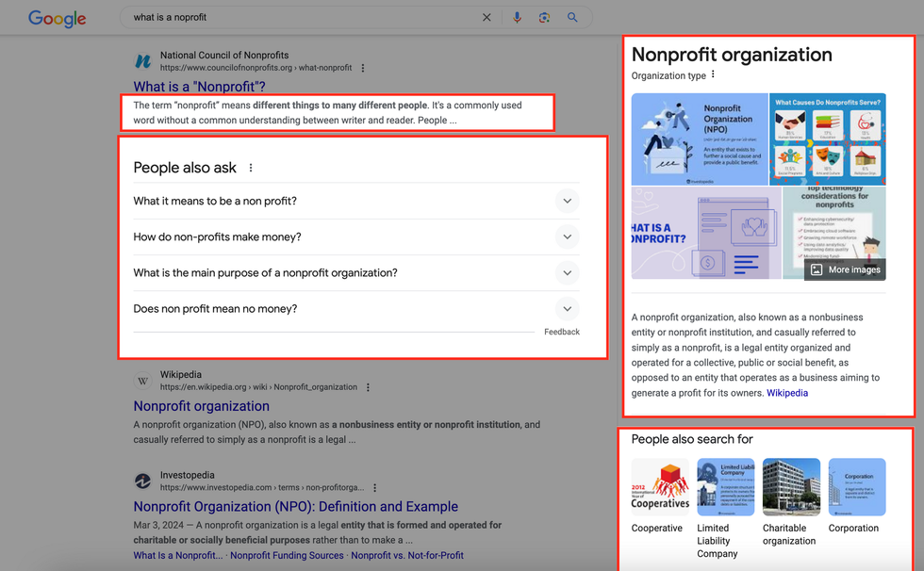Click the Google Lens image search icon
Image resolution: width=924 pixels, height=571 pixels.
pos(544,17)
